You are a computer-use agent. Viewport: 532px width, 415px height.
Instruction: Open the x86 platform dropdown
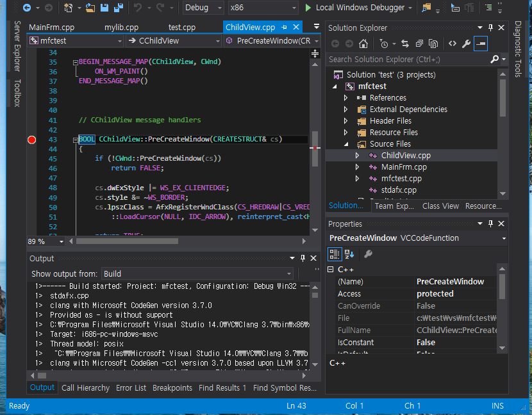coord(263,8)
